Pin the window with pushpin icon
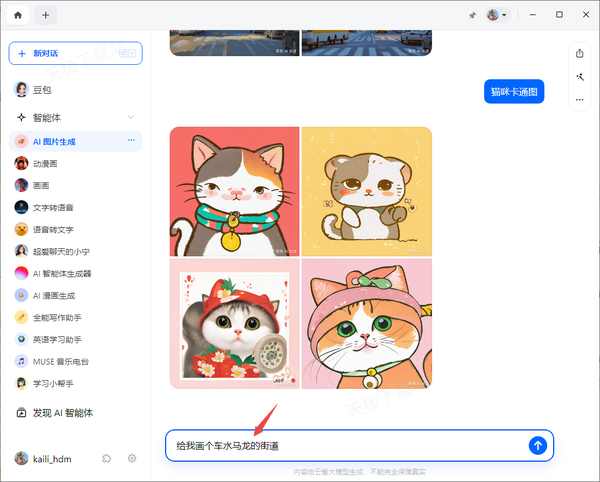 pos(473,15)
